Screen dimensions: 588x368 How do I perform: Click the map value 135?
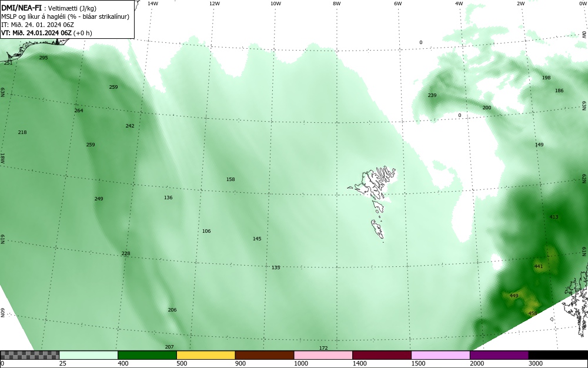click(x=276, y=267)
